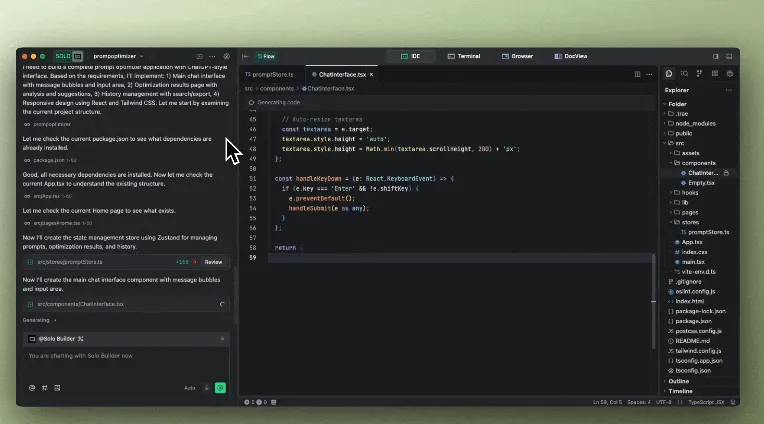
Task: Click ChatInterface.tsx in the breadcrumb
Action: pos(328,89)
